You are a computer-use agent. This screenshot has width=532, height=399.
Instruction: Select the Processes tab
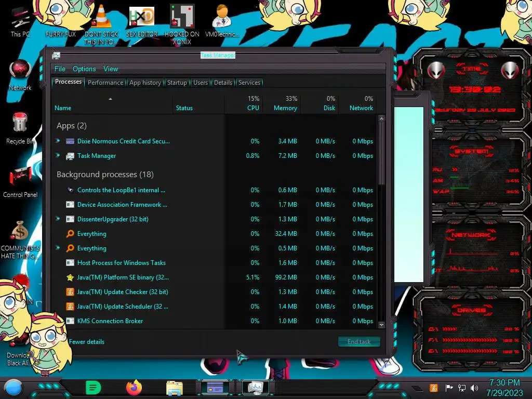pyautogui.click(x=68, y=82)
